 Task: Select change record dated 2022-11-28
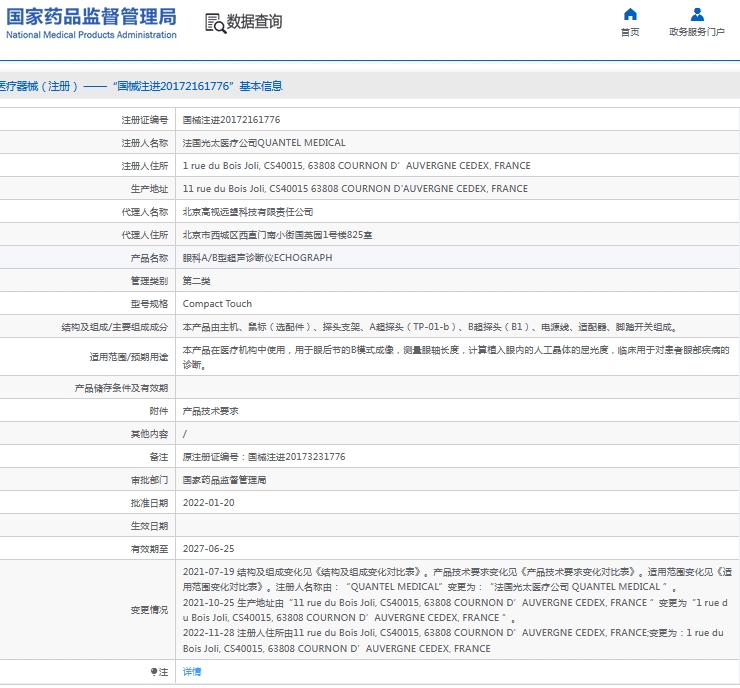(453, 640)
